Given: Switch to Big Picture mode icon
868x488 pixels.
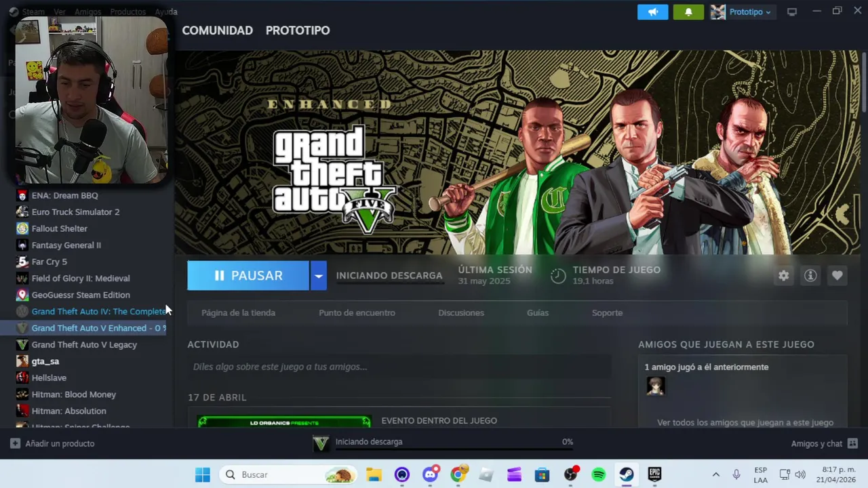Looking at the screenshot, I should pyautogui.click(x=791, y=12).
